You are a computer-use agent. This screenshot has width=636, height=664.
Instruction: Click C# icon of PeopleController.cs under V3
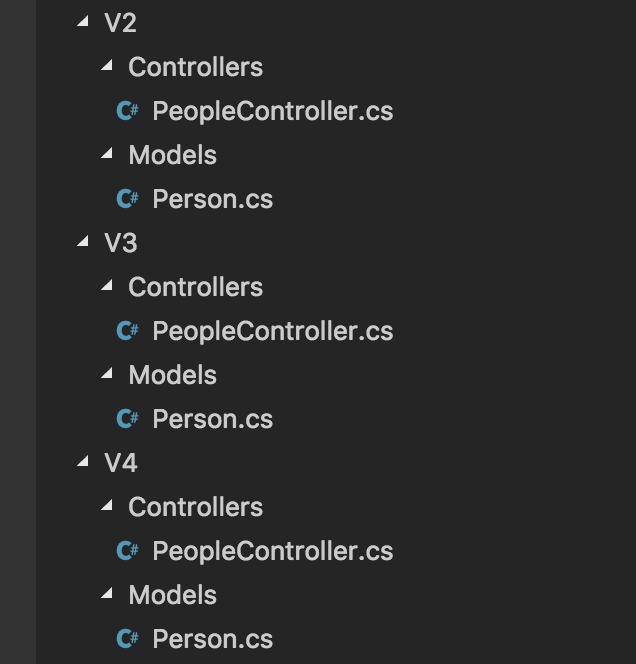pyautogui.click(x=127, y=331)
